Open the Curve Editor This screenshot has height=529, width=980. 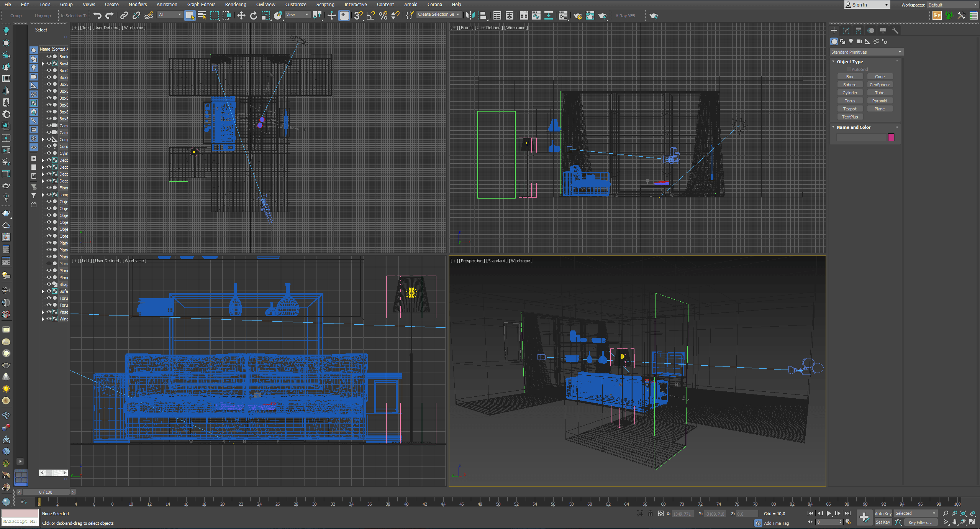pyautogui.click(x=536, y=15)
